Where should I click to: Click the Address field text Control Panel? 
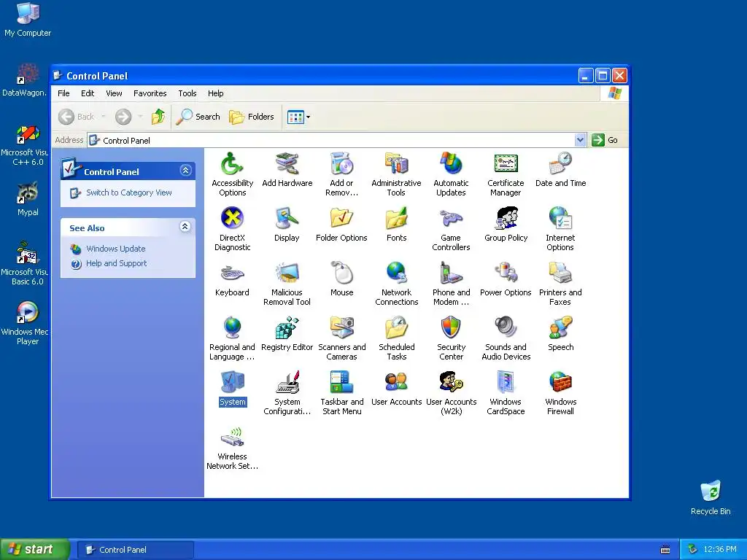[x=126, y=141]
